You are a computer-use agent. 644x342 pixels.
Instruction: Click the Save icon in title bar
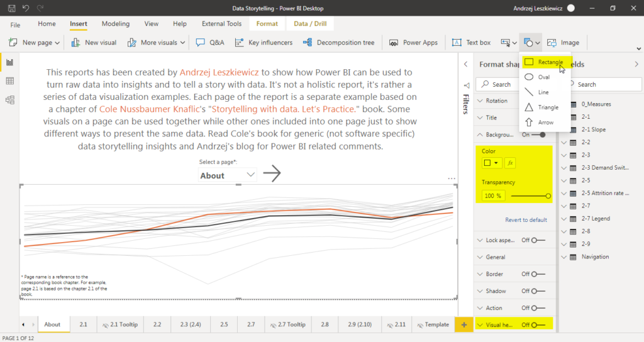pyautogui.click(x=11, y=8)
